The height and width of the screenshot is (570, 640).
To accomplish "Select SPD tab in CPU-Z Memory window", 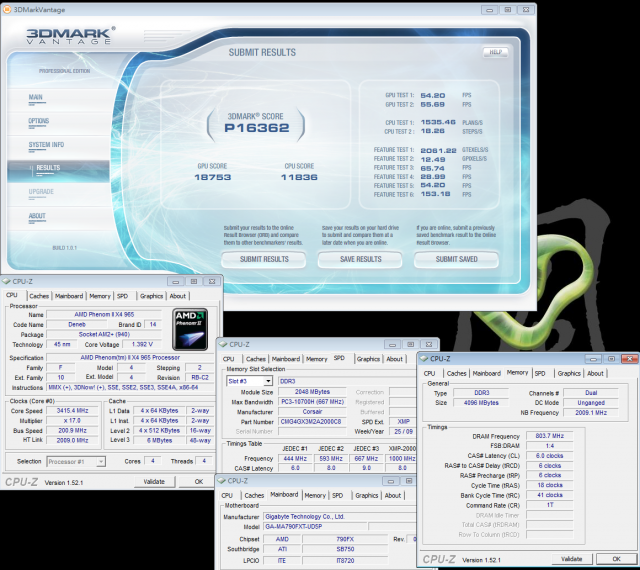I will point(540,373).
